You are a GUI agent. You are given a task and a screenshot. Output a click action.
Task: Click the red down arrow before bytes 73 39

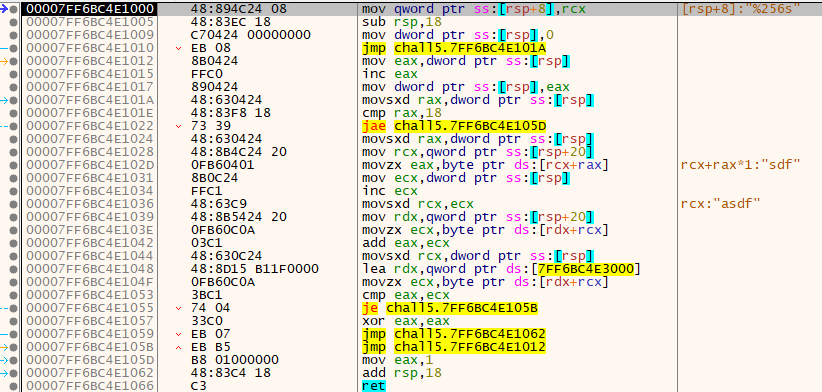(179, 126)
